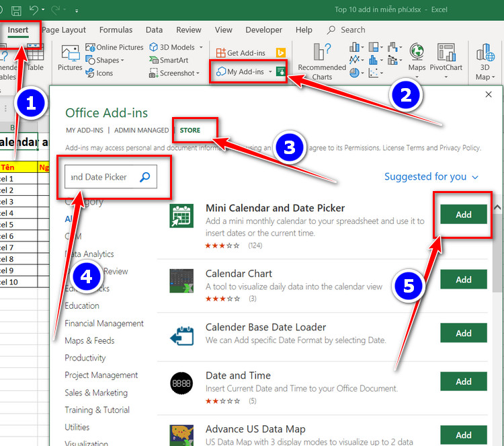
Task: Add Advance US Data Map
Action: [463, 435]
